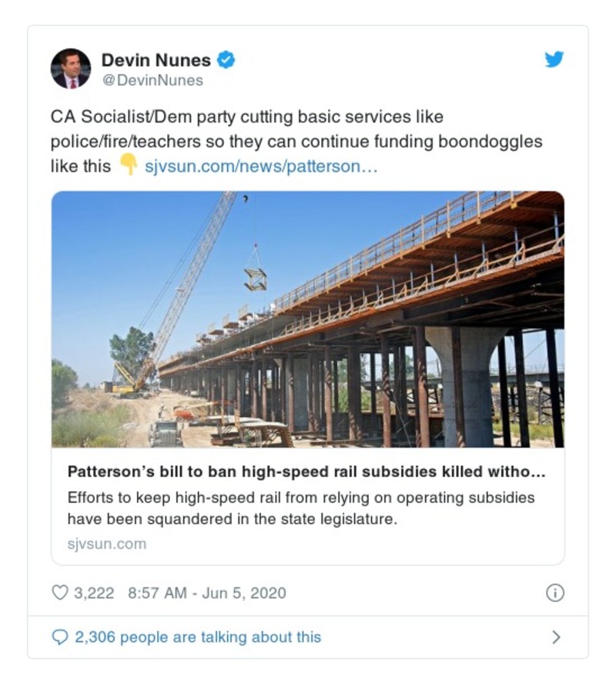Open the sjvsun.com/news/patterson link

260,166
